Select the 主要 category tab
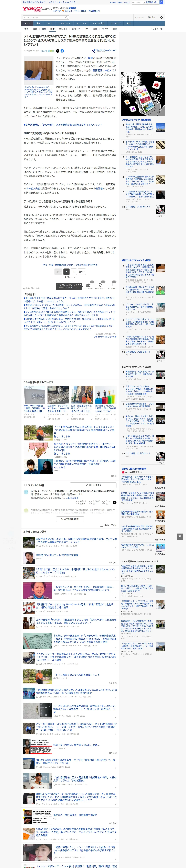Screen dimensions: 186x868 [26, 29]
